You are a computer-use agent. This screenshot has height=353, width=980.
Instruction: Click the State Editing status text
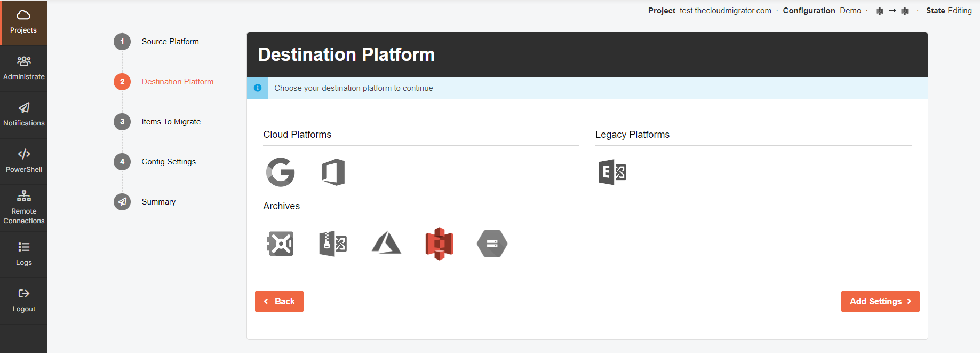[949, 11]
